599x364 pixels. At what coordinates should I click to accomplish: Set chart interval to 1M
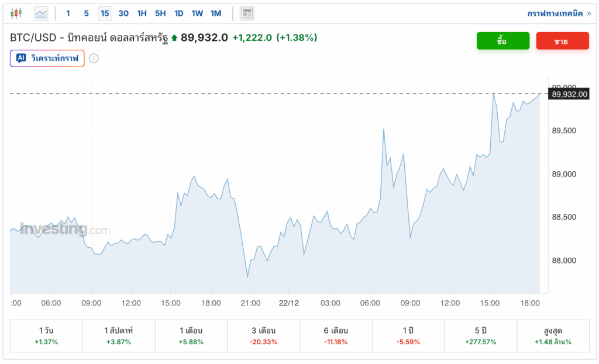[x=216, y=13]
